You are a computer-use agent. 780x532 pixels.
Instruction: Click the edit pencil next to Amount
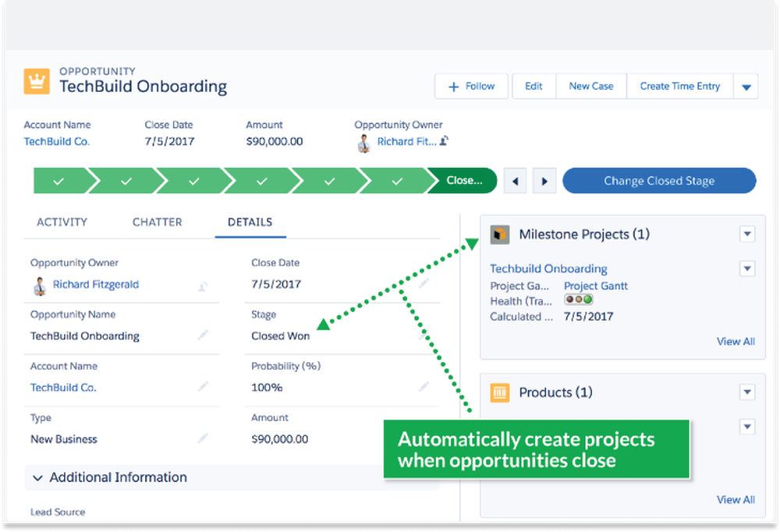(x=424, y=438)
